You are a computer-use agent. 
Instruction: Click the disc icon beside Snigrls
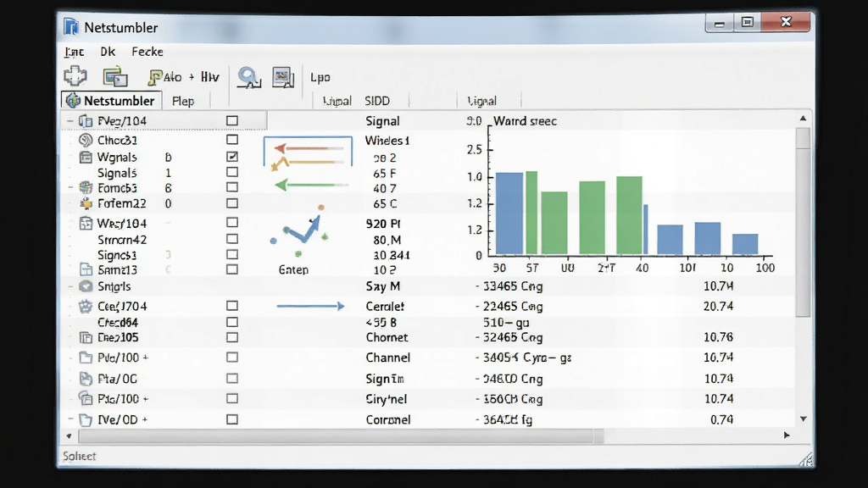[x=86, y=286]
